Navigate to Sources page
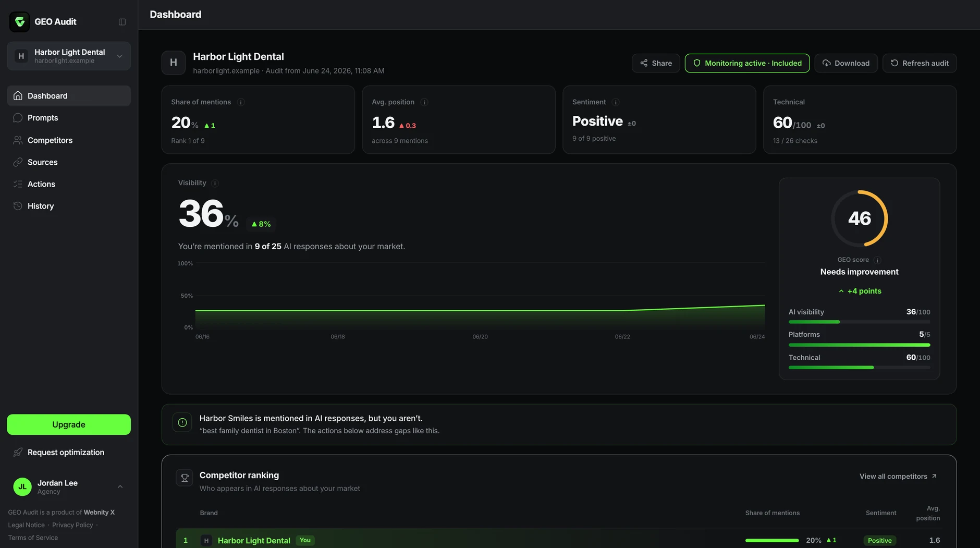Viewport: 980px width, 548px height. (69, 162)
